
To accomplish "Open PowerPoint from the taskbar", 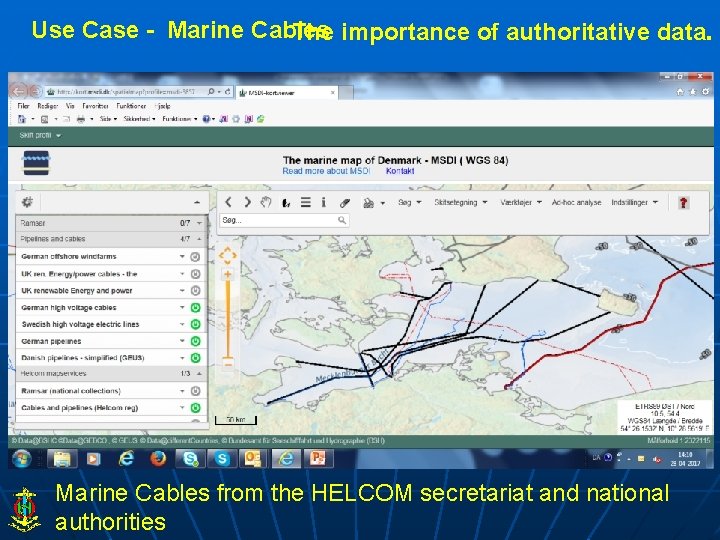I will [318, 458].
